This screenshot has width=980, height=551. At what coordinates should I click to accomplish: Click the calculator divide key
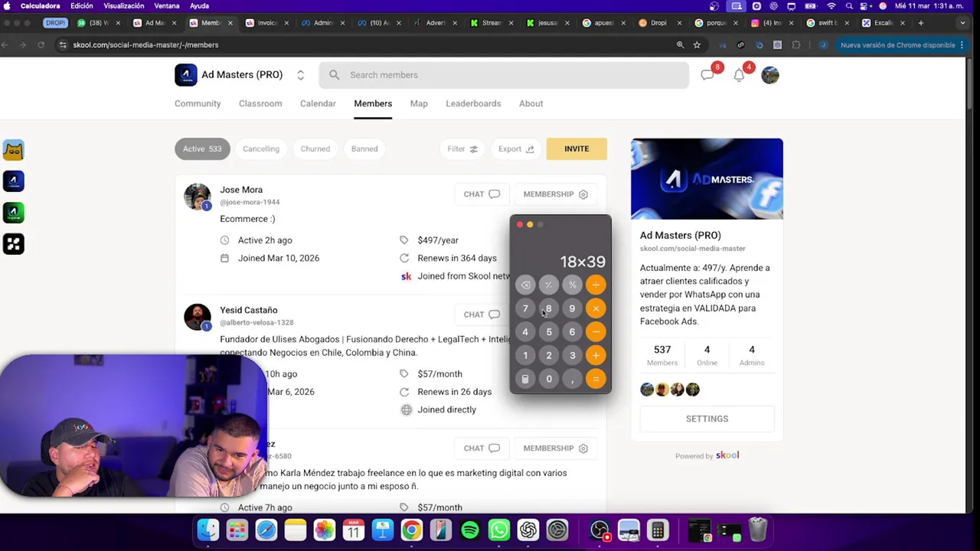(x=596, y=285)
